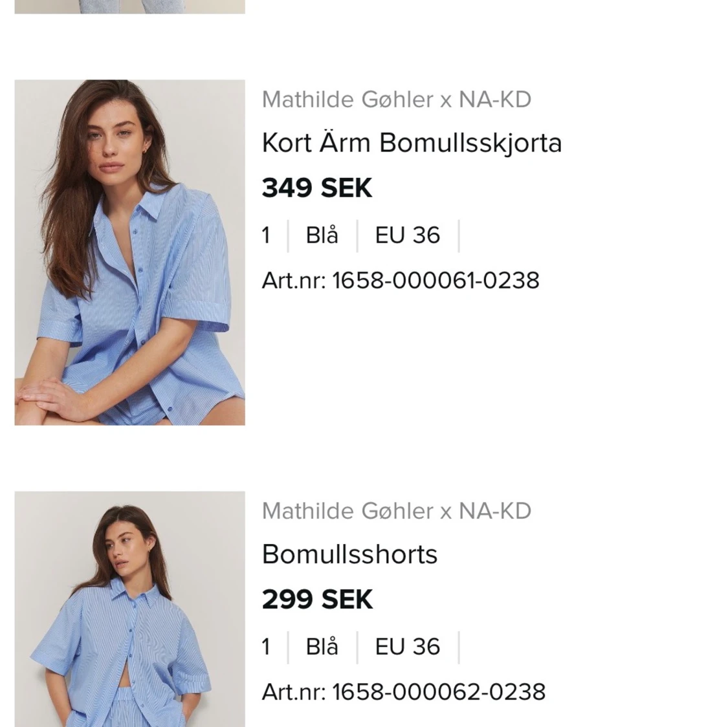Click article number 1658-000061-0238

click(435, 281)
